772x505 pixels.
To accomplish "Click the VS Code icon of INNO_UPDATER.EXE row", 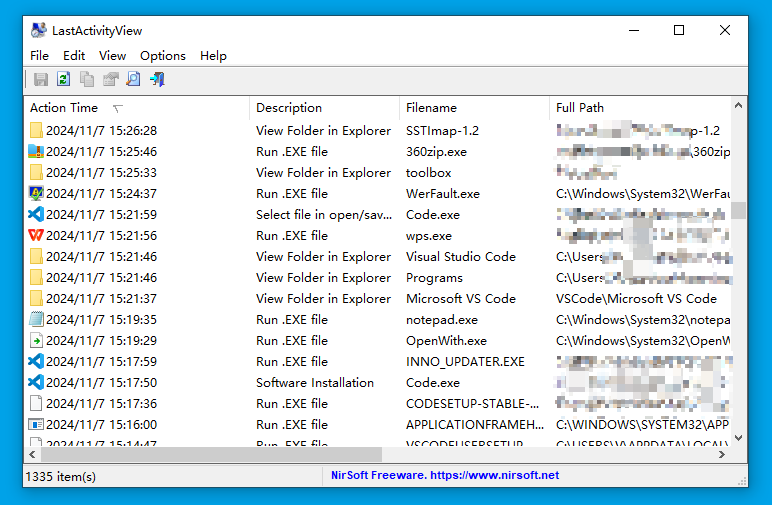I will click(36, 361).
